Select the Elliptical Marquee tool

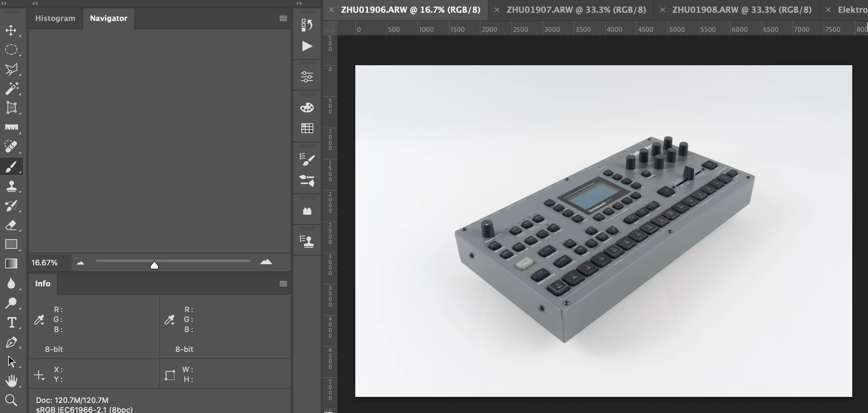(11, 50)
